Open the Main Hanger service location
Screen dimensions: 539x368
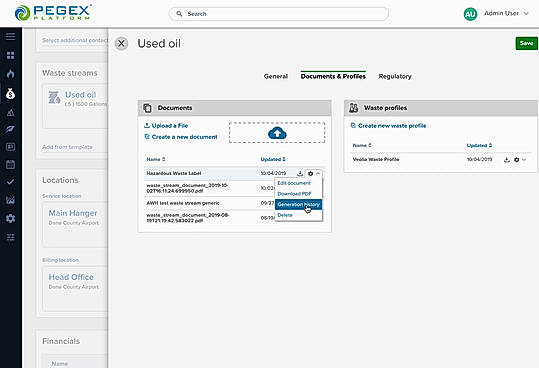[x=73, y=213]
